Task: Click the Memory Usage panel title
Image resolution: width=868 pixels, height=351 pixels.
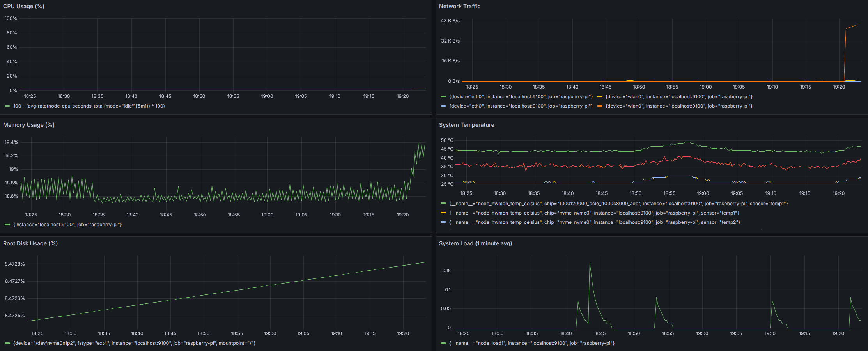Action: pos(28,125)
